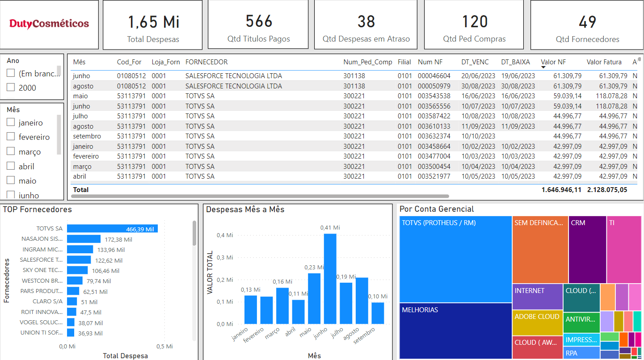Check the 2000 year checkbox

[11, 88]
